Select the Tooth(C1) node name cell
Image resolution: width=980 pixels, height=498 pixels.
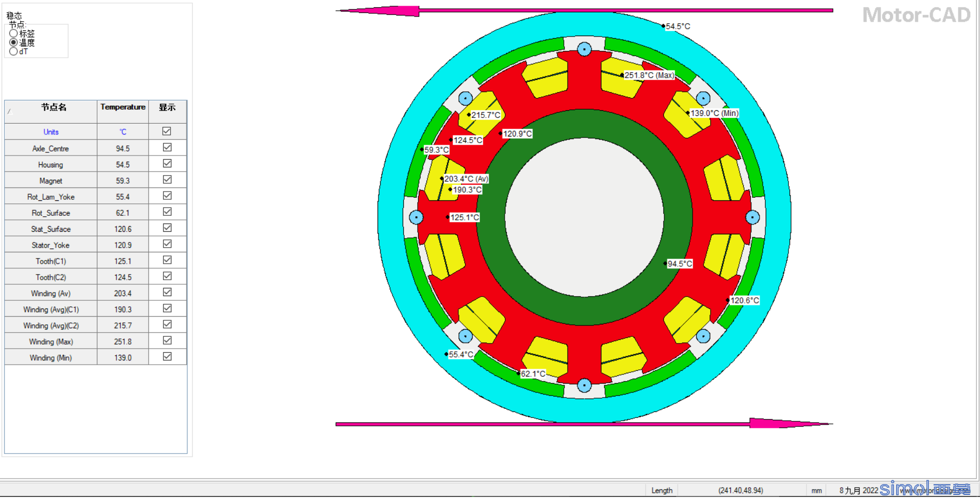[51, 261]
